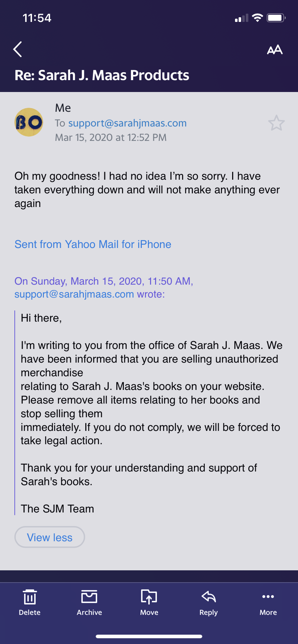
Task: Open the More options menu
Action: [268, 603]
